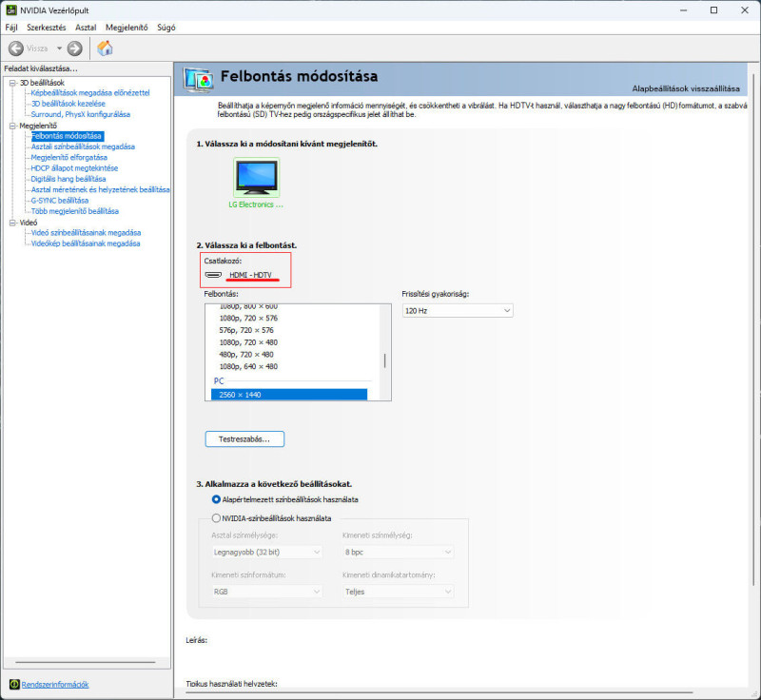Select resolution 480p, 720 × 480
This screenshot has width=761, height=700.
246,355
